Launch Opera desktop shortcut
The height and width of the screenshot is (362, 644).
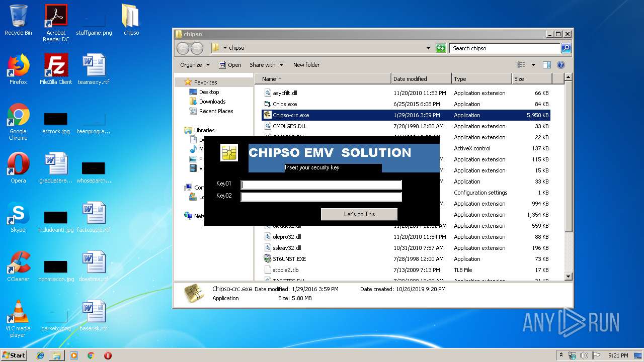coord(18,168)
